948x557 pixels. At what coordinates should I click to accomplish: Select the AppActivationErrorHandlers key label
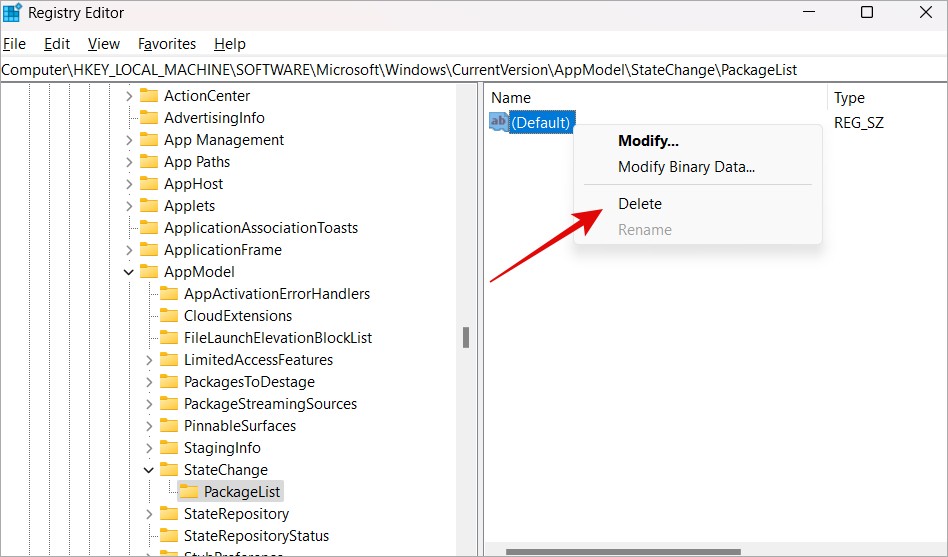pos(277,294)
